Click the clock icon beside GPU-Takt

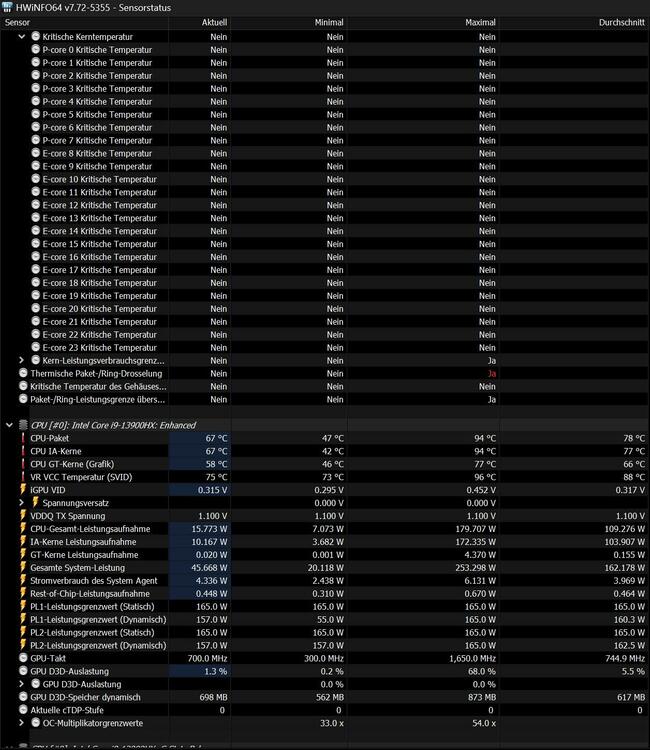tap(23, 659)
